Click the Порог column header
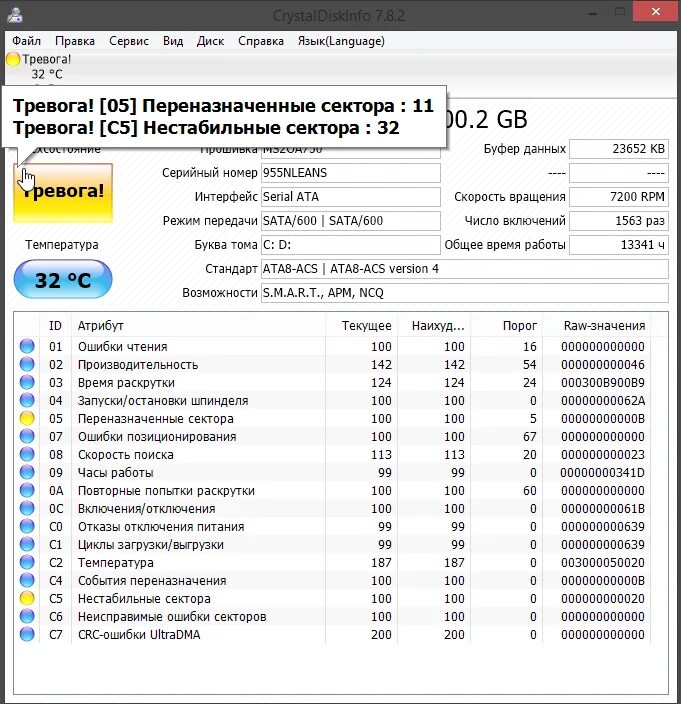Image resolution: width=681 pixels, height=704 pixels. pyautogui.click(x=506, y=326)
